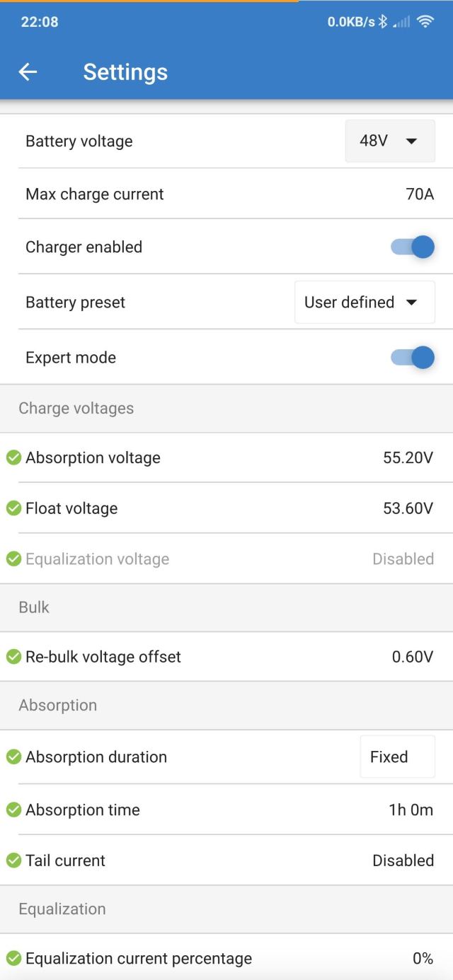This screenshot has height=980, width=453.
Task: Click green check icon beside Absorption time
Action: click(13, 810)
